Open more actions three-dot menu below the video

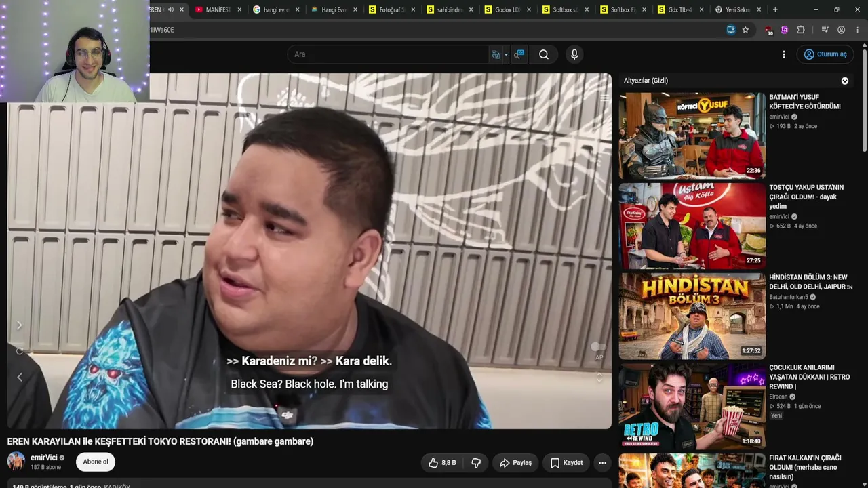tap(602, 463)
